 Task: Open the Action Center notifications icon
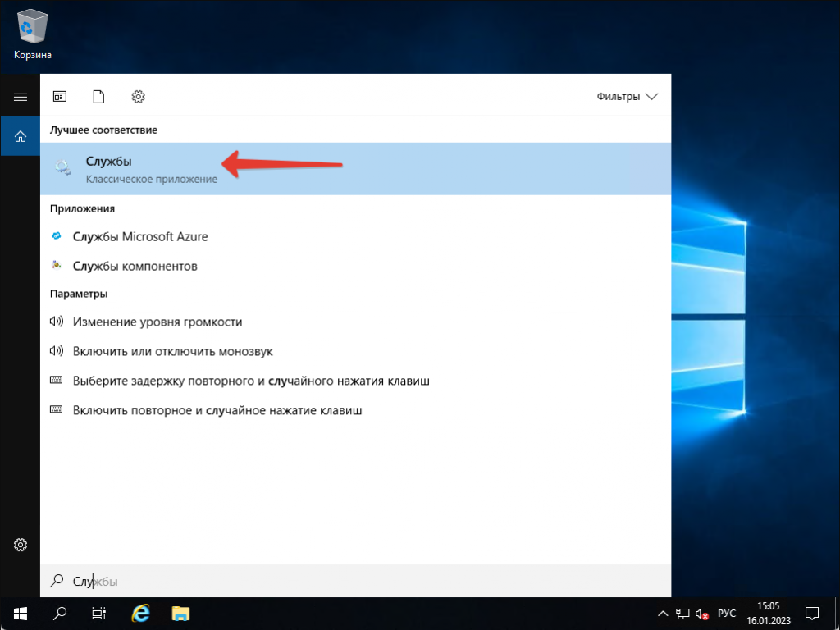(812, 614)
